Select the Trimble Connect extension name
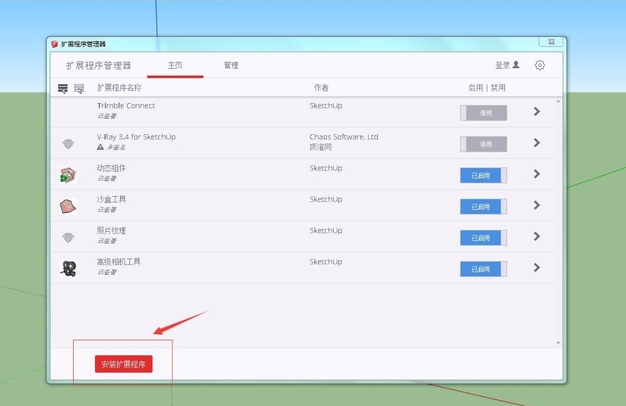The width and height of the screenshot is (626, 406). pyautogui.click(x=126, y=106)
